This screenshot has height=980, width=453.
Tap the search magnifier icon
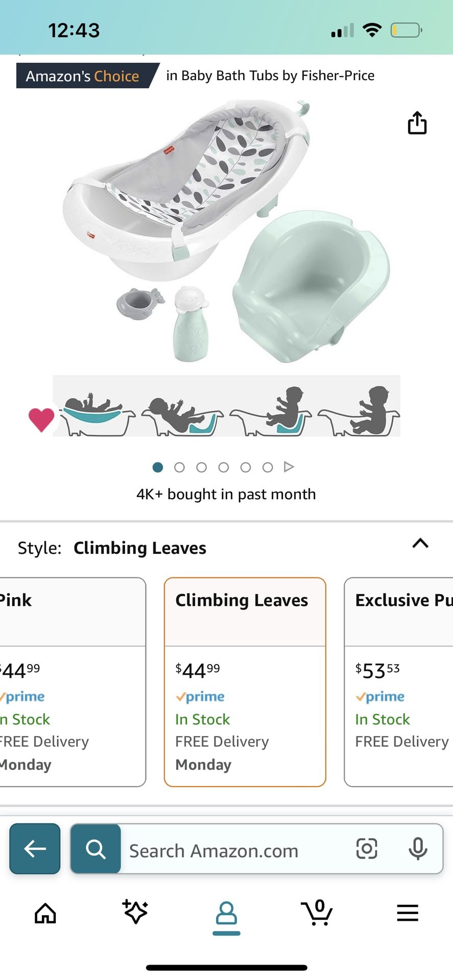pyautogui.click(x=96, y=849)
